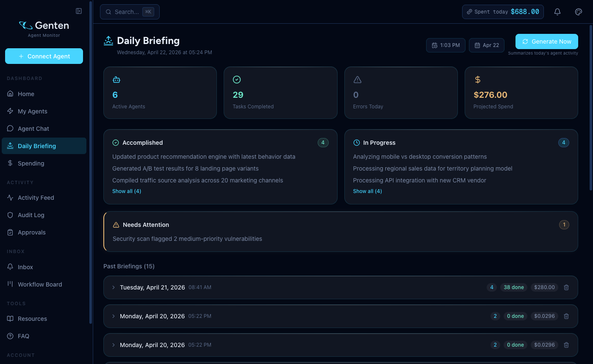The width and height of the screenshot is (593, 364).
Task: Click the sidebar vertical scrollbar
Action: click(91, 163)
